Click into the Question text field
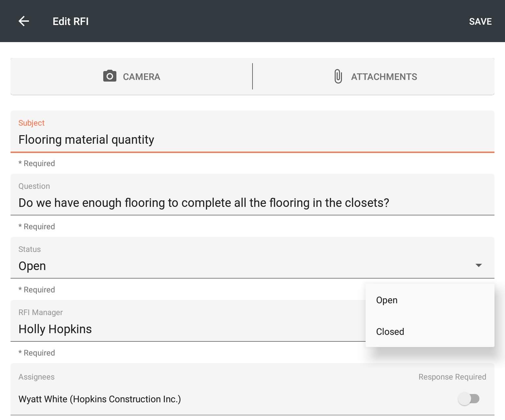 [x=204, y=203]
